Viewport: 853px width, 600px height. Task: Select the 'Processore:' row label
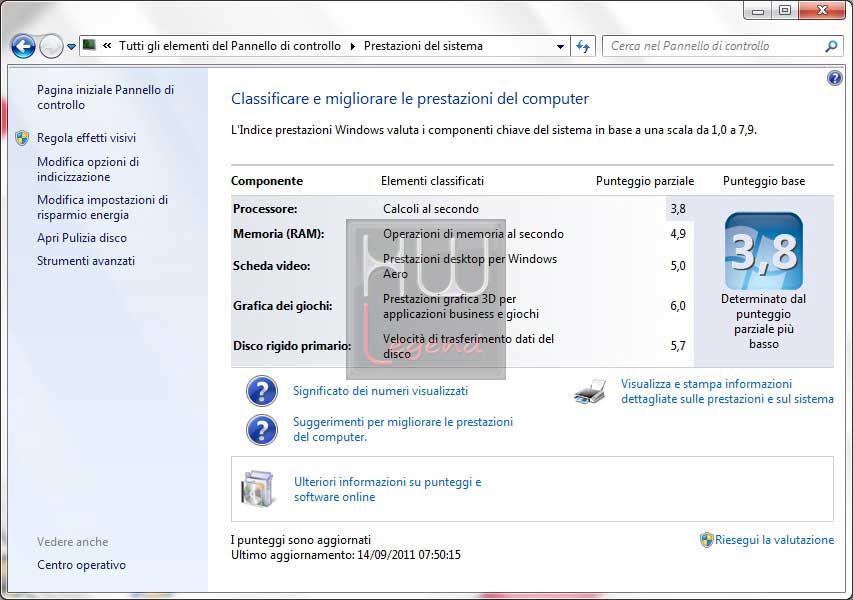pos(265,209)
